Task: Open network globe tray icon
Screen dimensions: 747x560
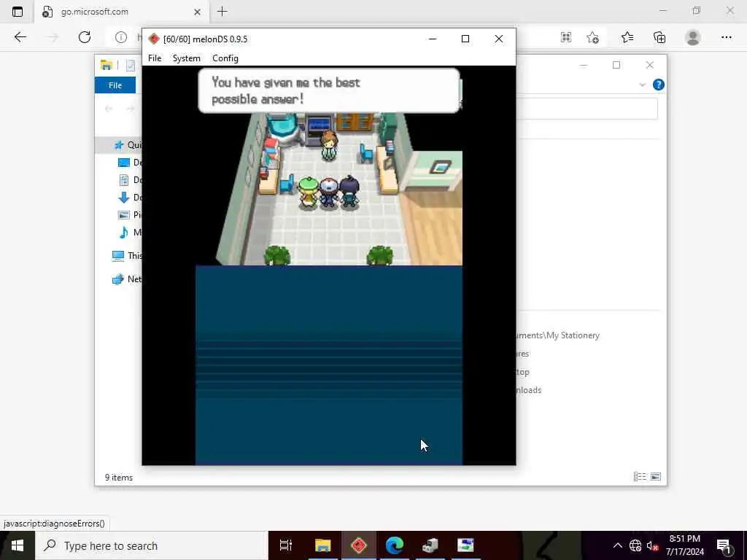Action: (x=635, y=545)
